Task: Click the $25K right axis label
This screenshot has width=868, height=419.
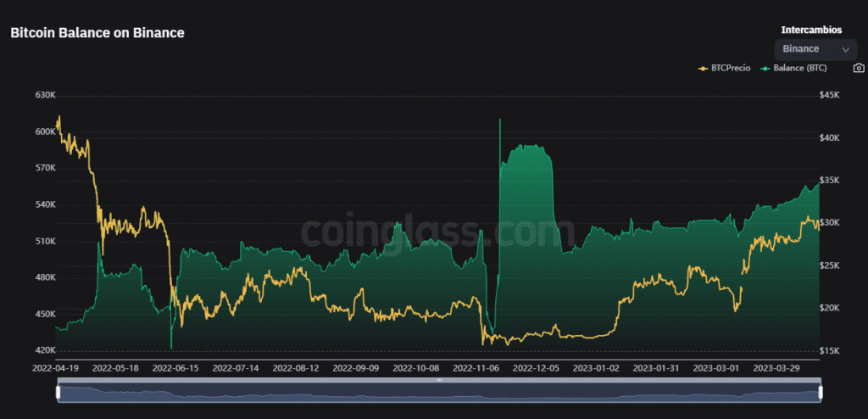Action: pos(830,266)
